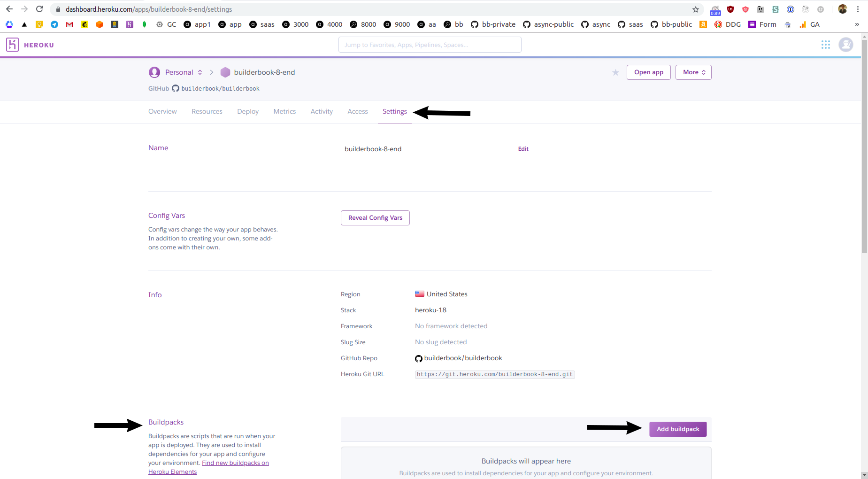The image size is (868, 479).
Task: Click Reveal Config Vars button
Action: click(375, 218)
